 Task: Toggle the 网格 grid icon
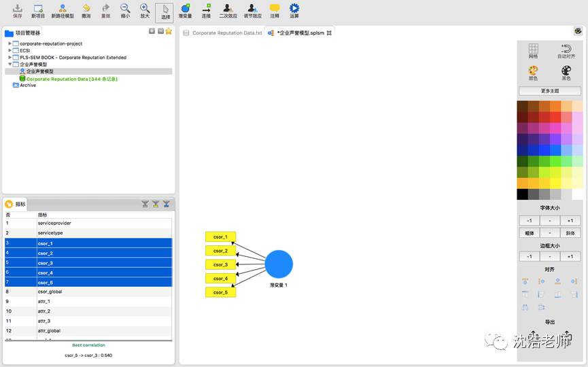coord(533,51)
